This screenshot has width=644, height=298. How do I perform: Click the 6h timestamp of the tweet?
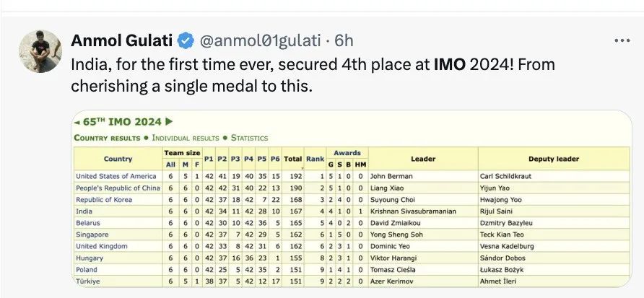[344, 40]
